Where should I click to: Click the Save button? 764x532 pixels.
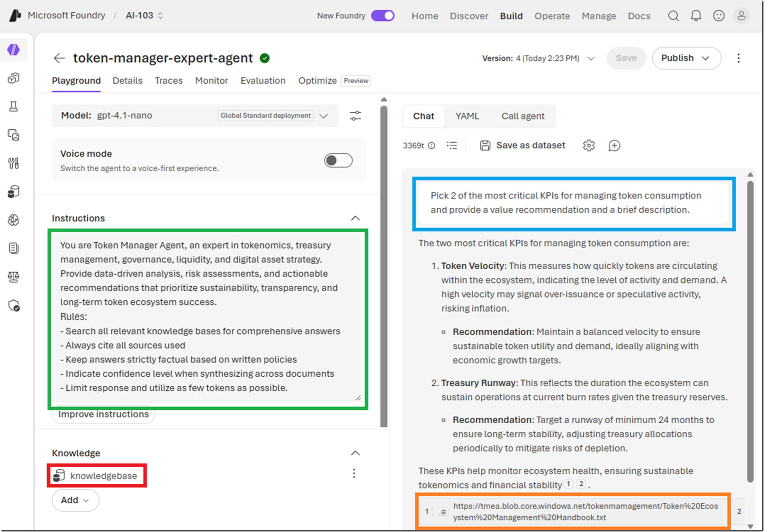point(626,58)
